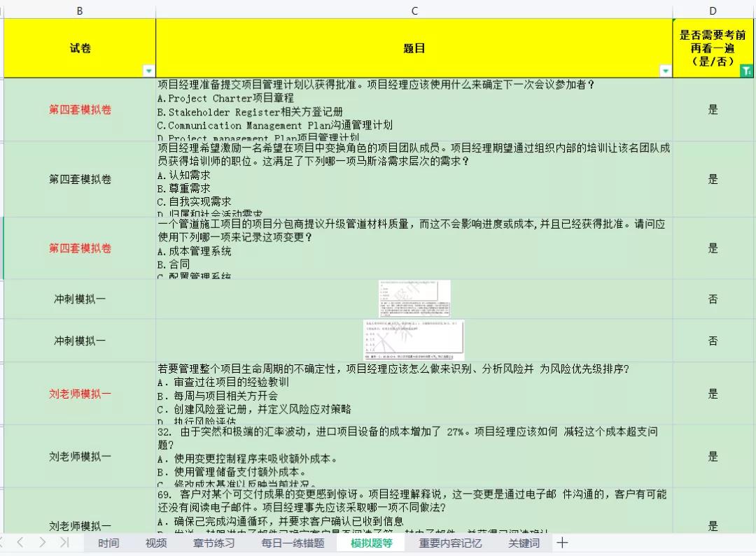Select red 第四套模拟卷 cell in pipeline question row
This screenshot has height=556, width=756.
pyautogui.click(x=80, y=248)
